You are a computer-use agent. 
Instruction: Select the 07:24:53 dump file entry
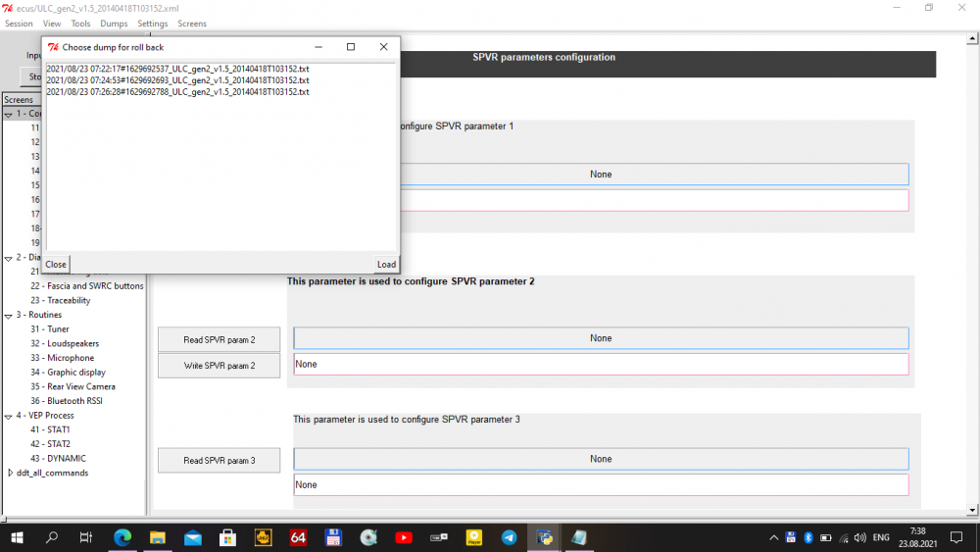point(177,80)
